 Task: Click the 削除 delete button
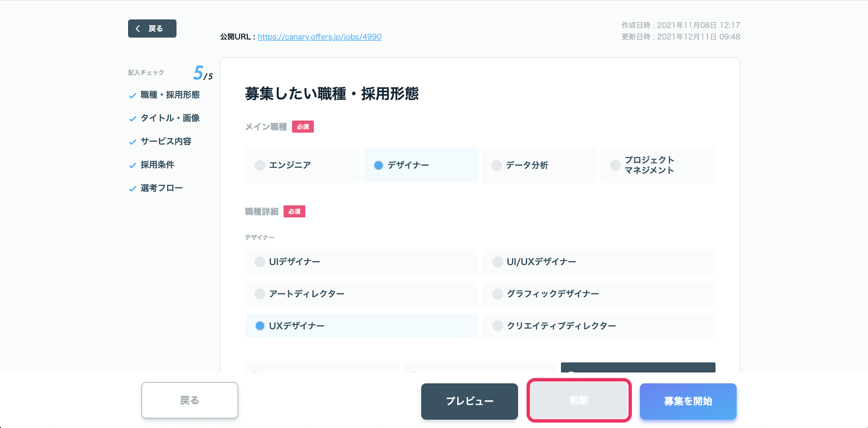tap(579, 400)
